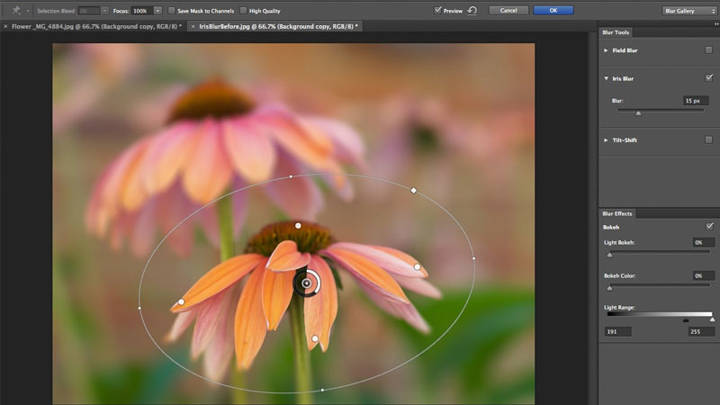Image resolution: width=720 pixels, height=405 pixels.
Task: Open the Blur Gallery workspace dropdown
Action: (689, 11)
